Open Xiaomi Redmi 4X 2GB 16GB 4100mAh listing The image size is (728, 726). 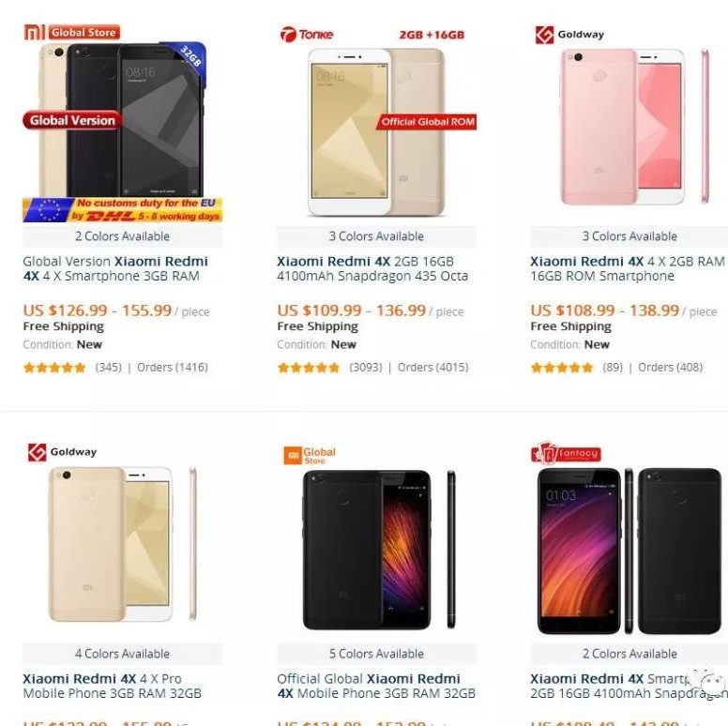372,268
